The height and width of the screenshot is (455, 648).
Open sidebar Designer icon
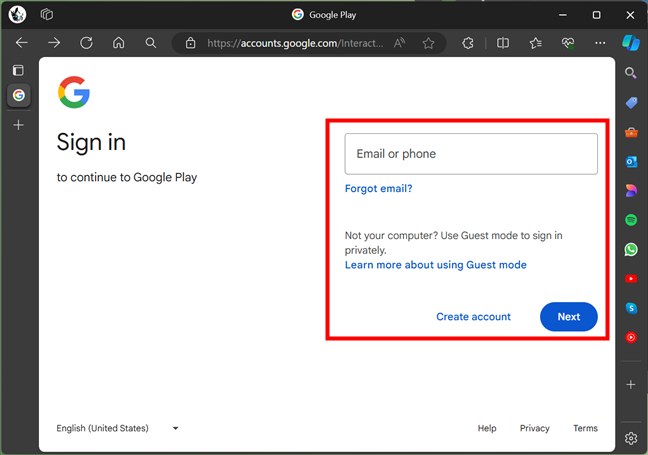[x=631, y=191]
